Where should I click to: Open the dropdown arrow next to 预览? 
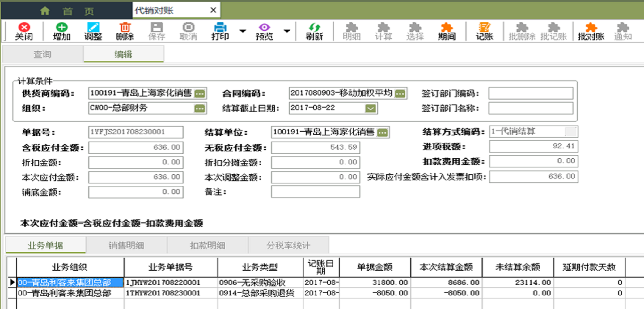287,31
